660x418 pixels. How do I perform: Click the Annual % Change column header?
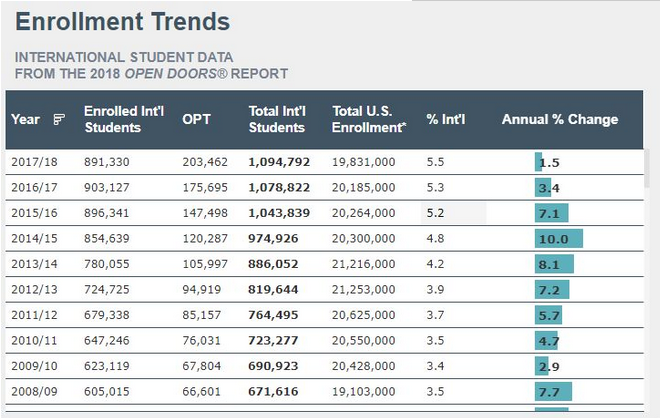point(559,120)
